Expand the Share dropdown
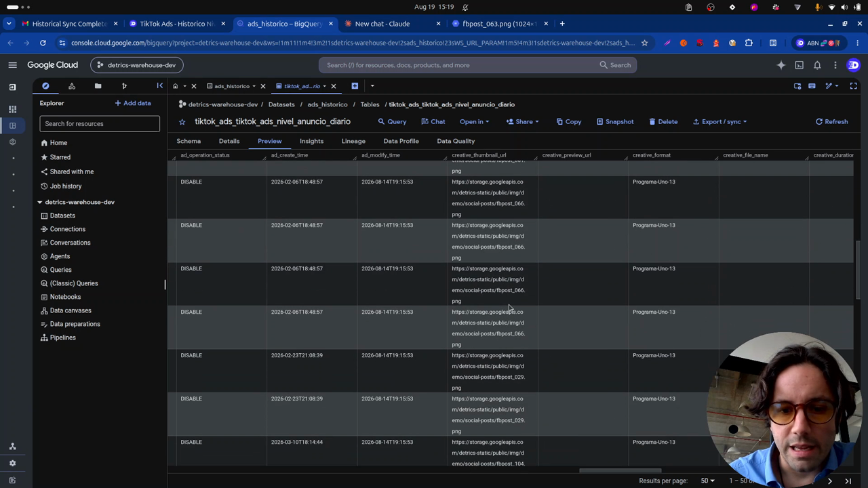 [x=522, y=122]
